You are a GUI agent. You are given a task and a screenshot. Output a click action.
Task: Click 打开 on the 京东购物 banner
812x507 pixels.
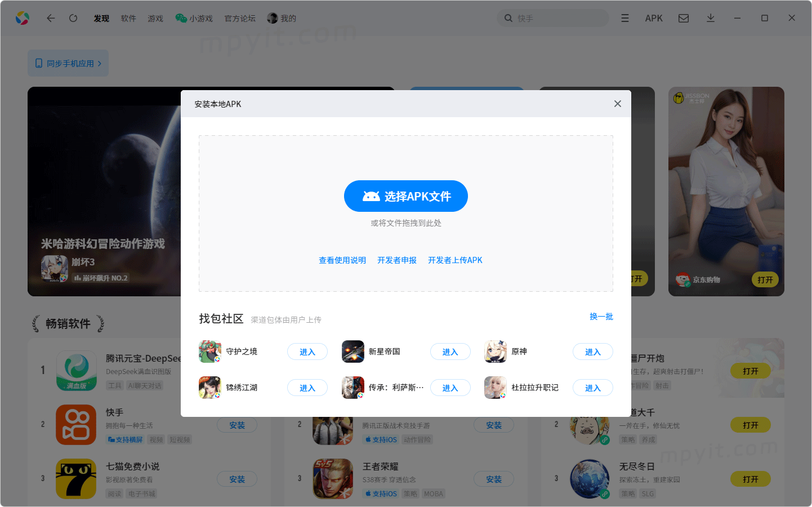765,279
